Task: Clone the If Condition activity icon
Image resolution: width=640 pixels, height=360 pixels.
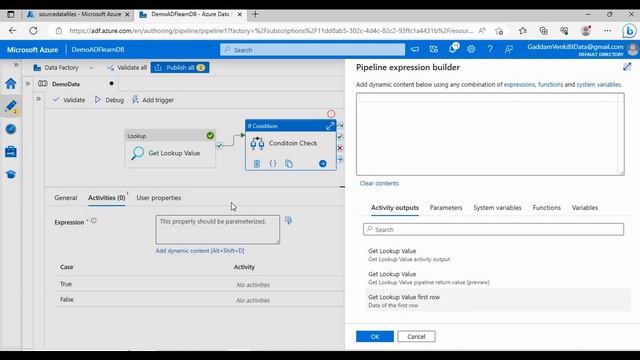Action: tap(289, 164)
